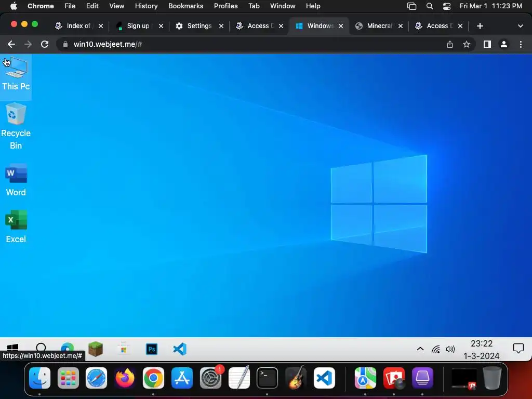Open App Store in the Dock
532x399 pixels.
(182, 378)
